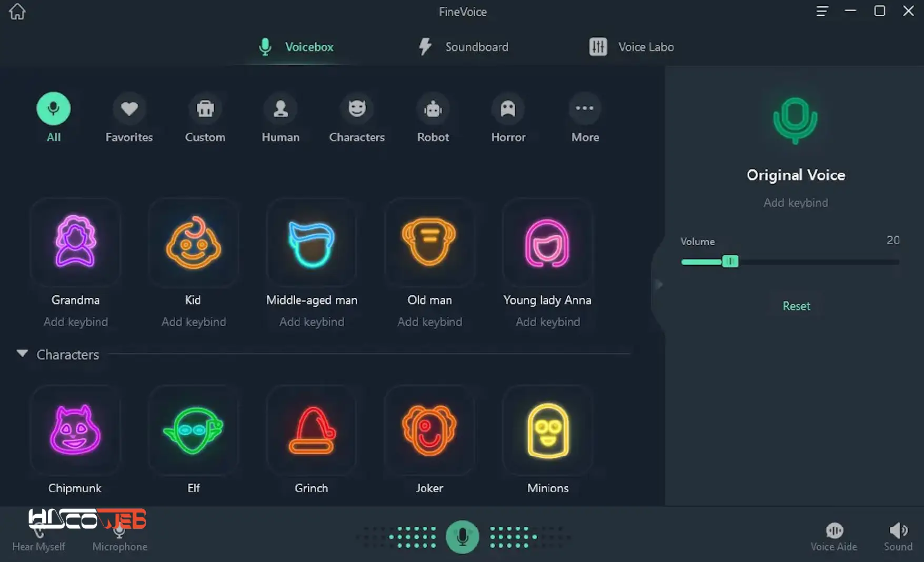924x562 pixels.
Task: Toggle the center microphone button
Action: pyautogui.click(x=462, y=537)
